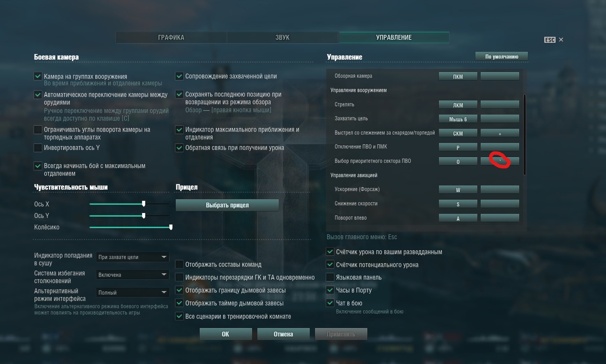Image resolution: width=606 pixels, height=364 pixels.
Task: Toggle Все сценарии в тренировочной комнате
Action: [179, 316]
